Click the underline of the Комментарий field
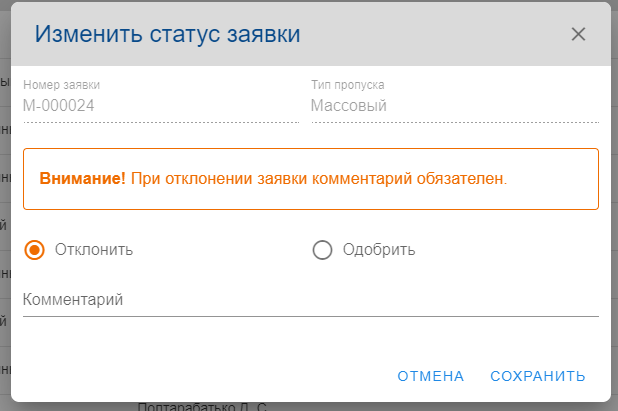The height and width of the screenshot is (411, 618). (x=310, y=316)
